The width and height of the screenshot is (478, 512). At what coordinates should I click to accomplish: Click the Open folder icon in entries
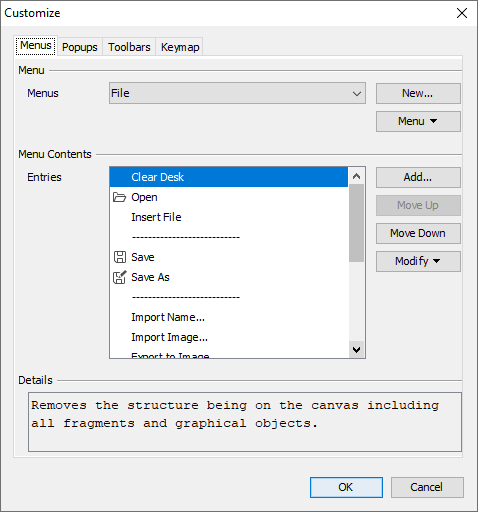tap(119, 197)
